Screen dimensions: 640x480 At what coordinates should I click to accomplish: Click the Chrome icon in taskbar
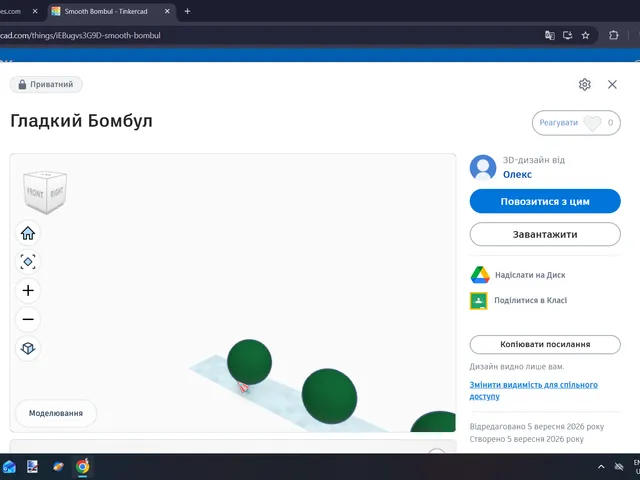pyautogui.click(x=82, y=466)
